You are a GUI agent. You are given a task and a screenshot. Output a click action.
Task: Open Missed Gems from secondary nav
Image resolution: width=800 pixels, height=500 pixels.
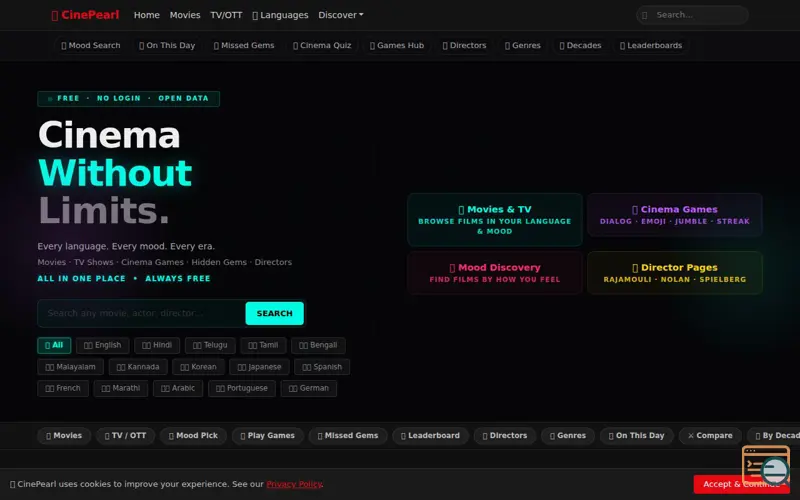tap(244, 45)
